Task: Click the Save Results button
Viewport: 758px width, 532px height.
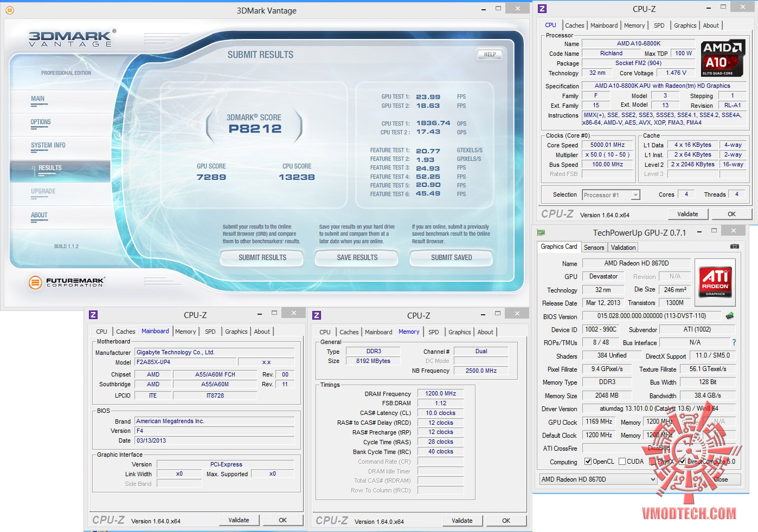Action: coord(357,258)
